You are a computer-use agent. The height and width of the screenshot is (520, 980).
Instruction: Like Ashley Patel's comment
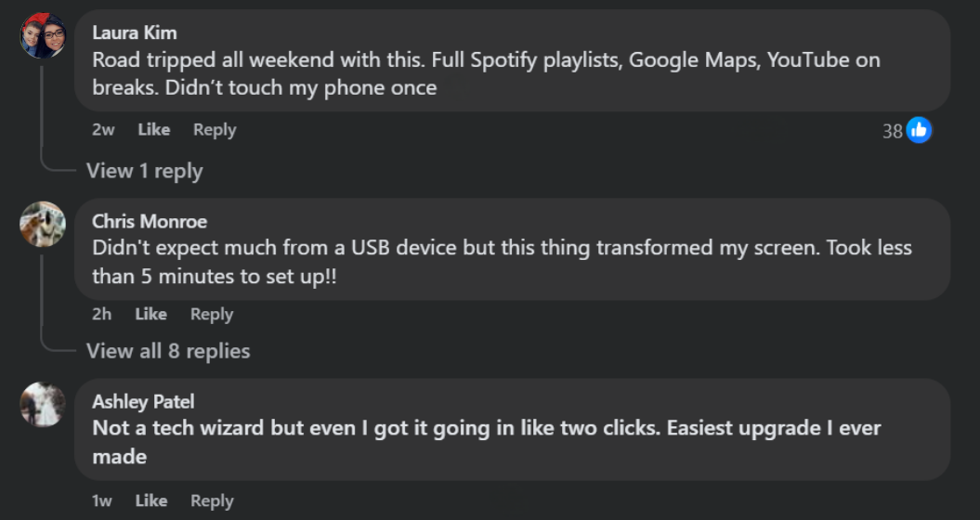click(x=150, y=500)
